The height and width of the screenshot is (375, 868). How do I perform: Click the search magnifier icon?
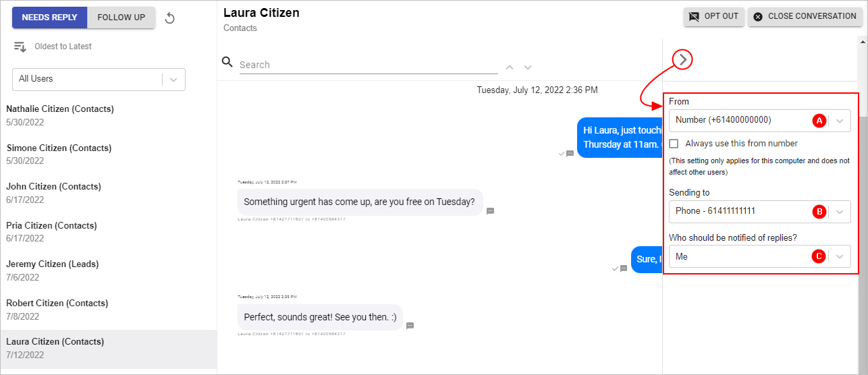[x=227, y=62]
